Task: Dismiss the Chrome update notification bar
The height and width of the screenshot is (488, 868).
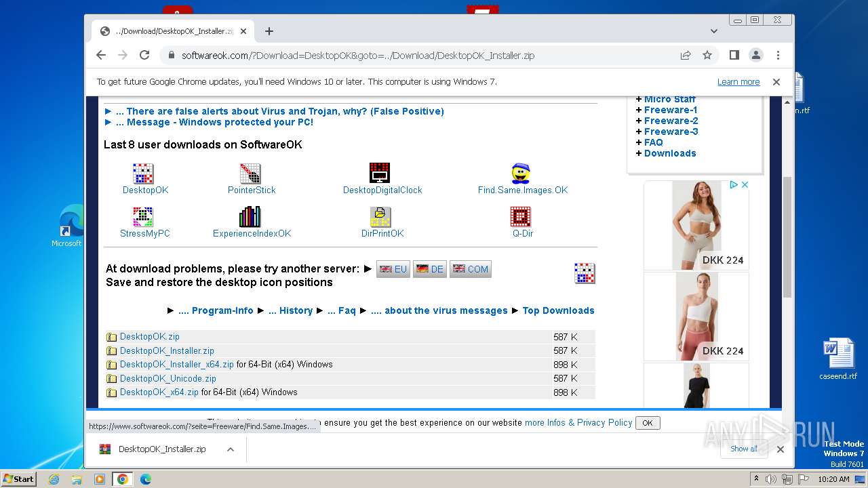Action: pyautogui.click(x=776, y=82)
